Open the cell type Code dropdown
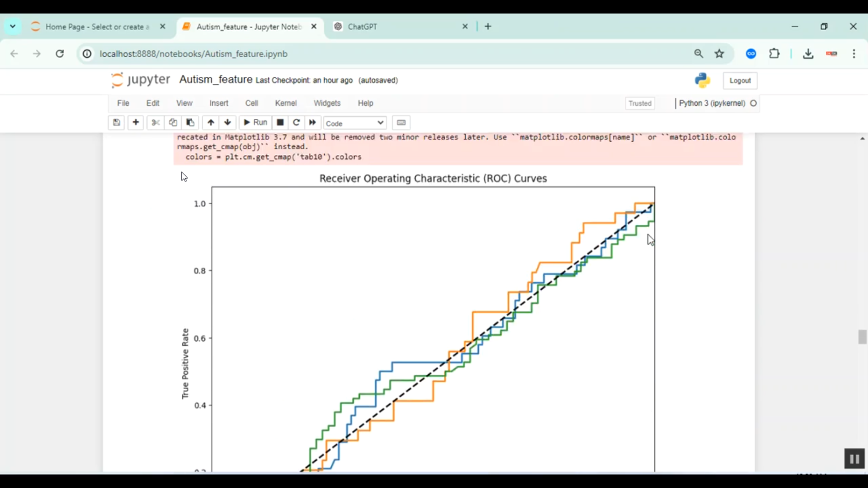Image resolution: width=868 pixels, height=488 pixels. pos(355,123)
